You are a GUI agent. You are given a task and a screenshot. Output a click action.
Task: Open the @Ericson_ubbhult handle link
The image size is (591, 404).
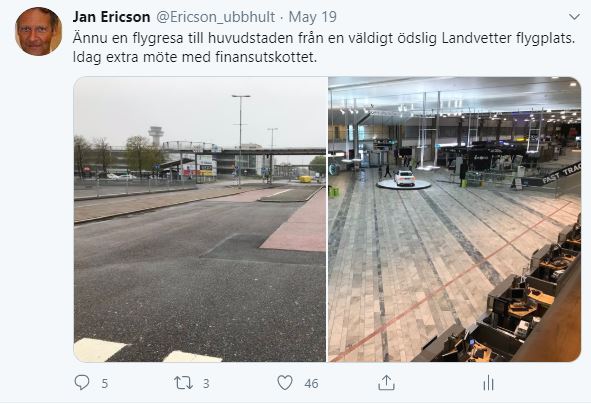216,17
